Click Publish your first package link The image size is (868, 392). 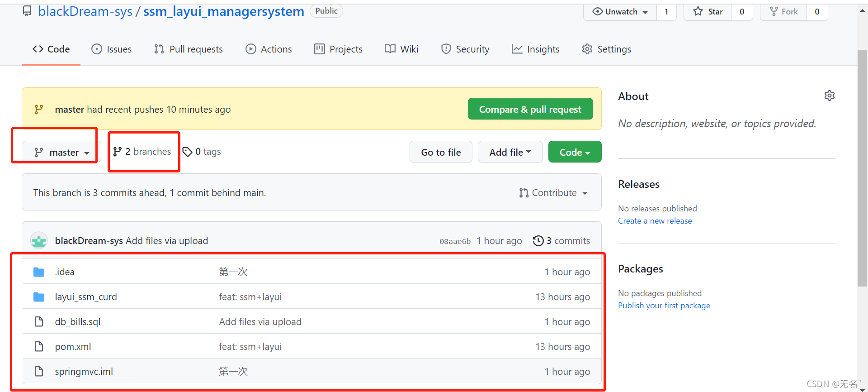664,306
